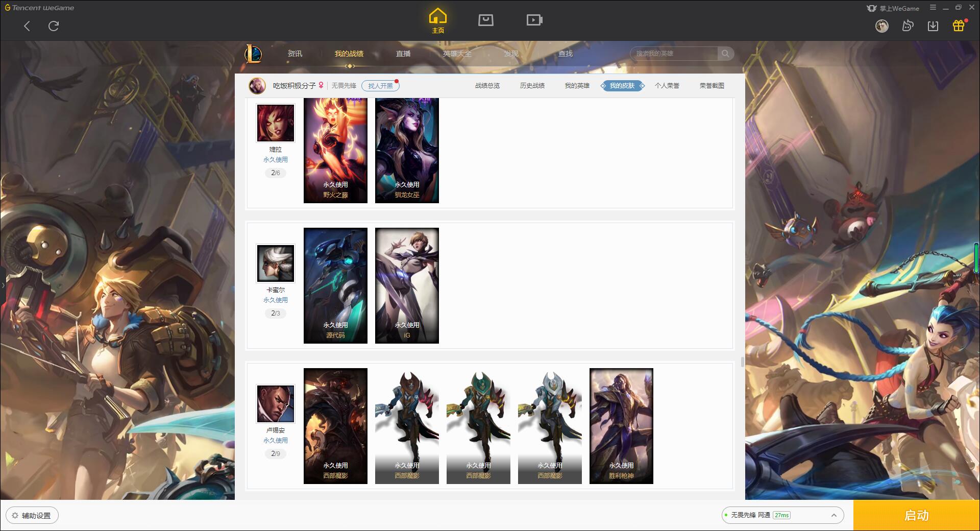The height and width of the screenshot is (531, 980).
Task: Click the League of Legends logo
Action: pos(253,54)
